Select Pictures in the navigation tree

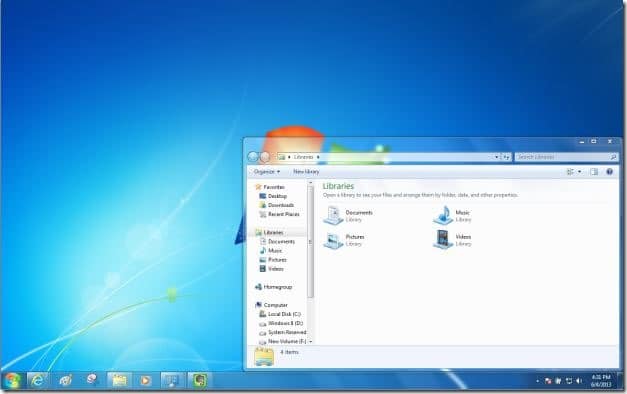[x=277, y=260]
